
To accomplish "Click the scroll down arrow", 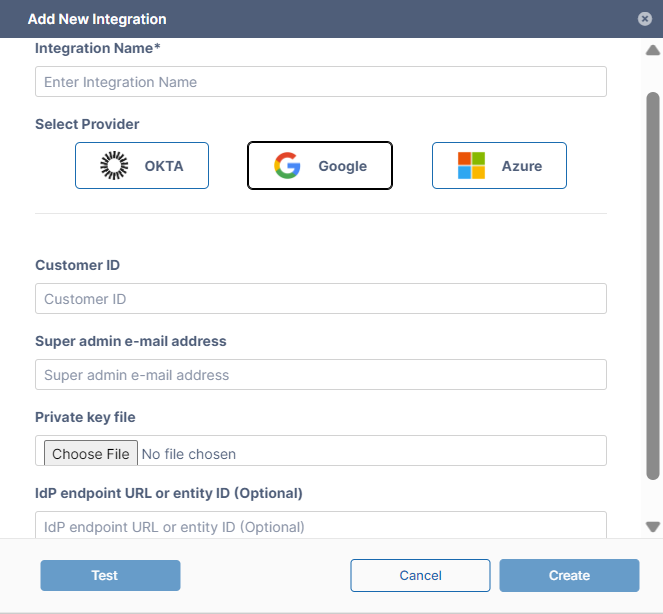I will pos(653,526).
